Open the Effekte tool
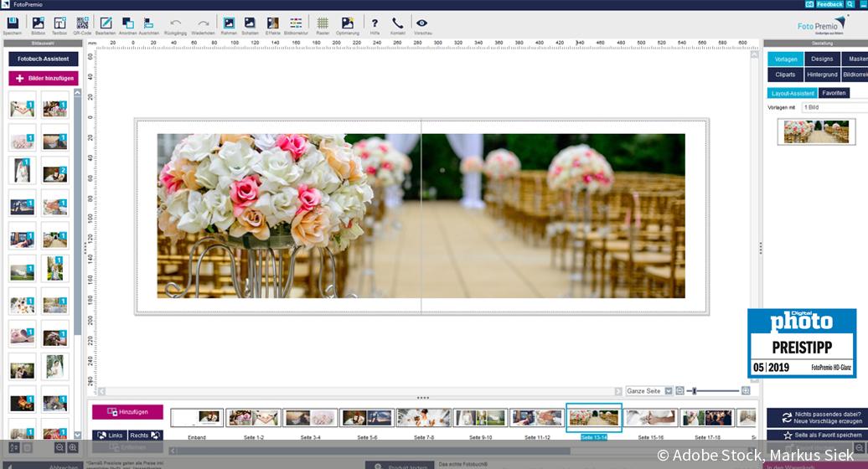The height and width of the screenshot is (469, 868). click(272, 23)
